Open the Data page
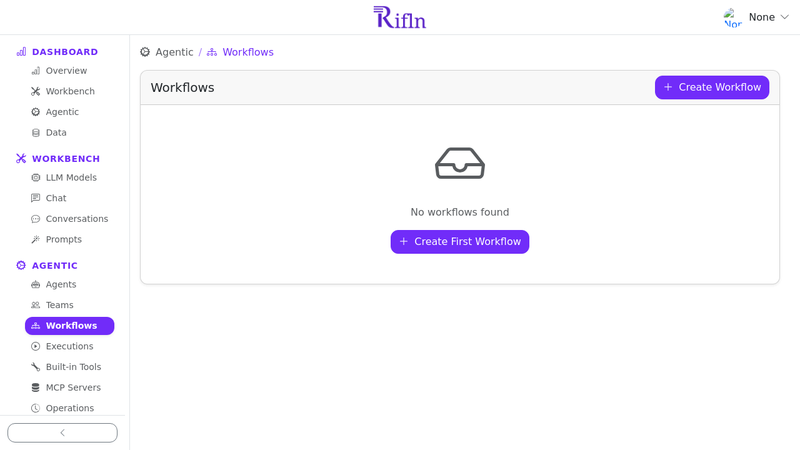This screenshot has width=800, height=450. coord(56,133)
